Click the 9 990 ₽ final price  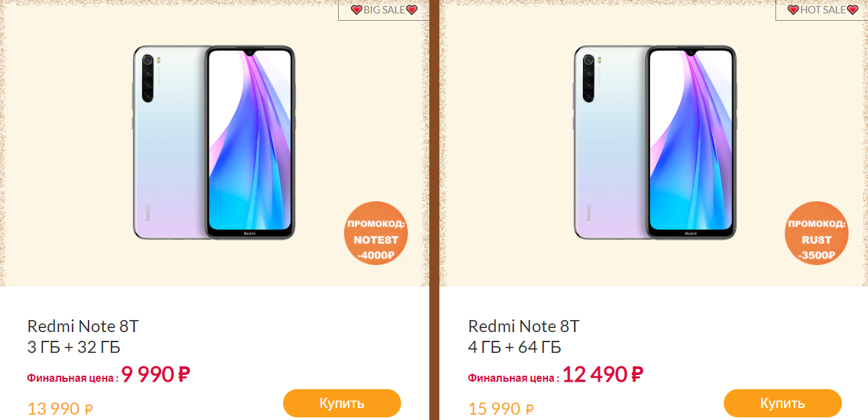point(156,374)
